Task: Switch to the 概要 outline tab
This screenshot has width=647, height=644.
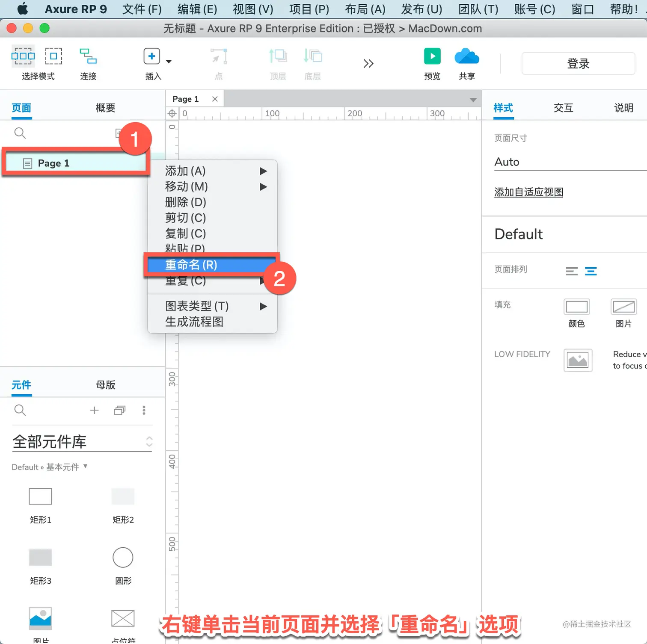Action: [106, 108]
